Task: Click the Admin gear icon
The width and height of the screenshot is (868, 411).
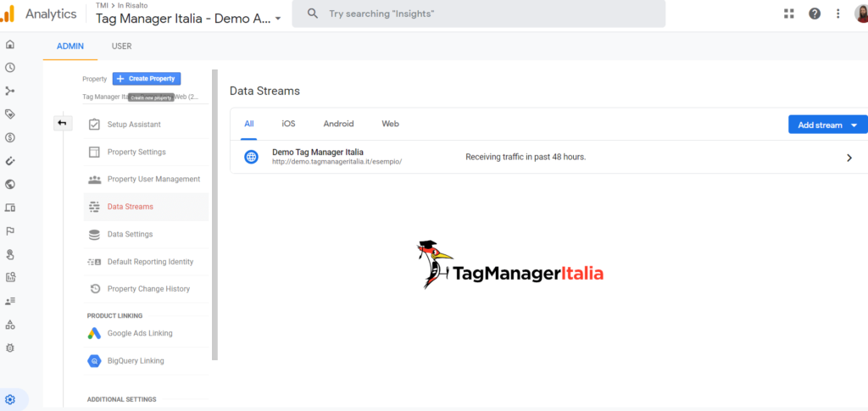Action: [x=10, y=399]
